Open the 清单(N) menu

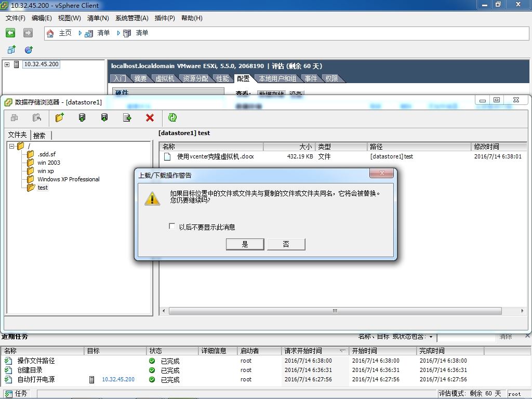[x=98, y=18]
